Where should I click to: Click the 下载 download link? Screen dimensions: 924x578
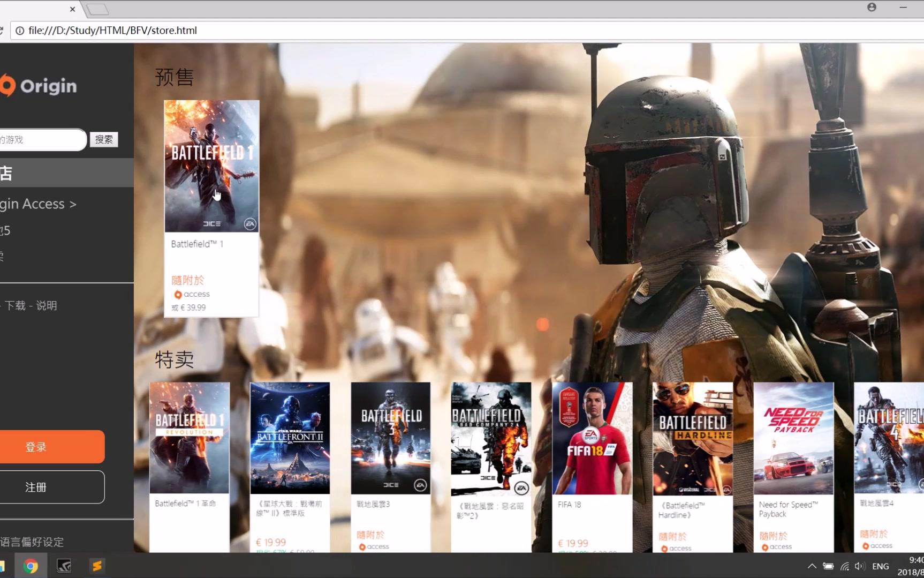[16, 305]
